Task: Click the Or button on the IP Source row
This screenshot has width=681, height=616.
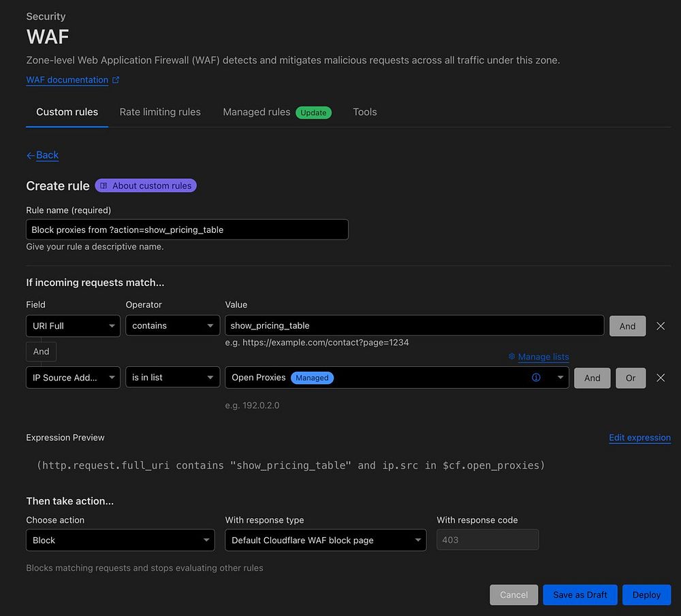Action: [631, 378]
